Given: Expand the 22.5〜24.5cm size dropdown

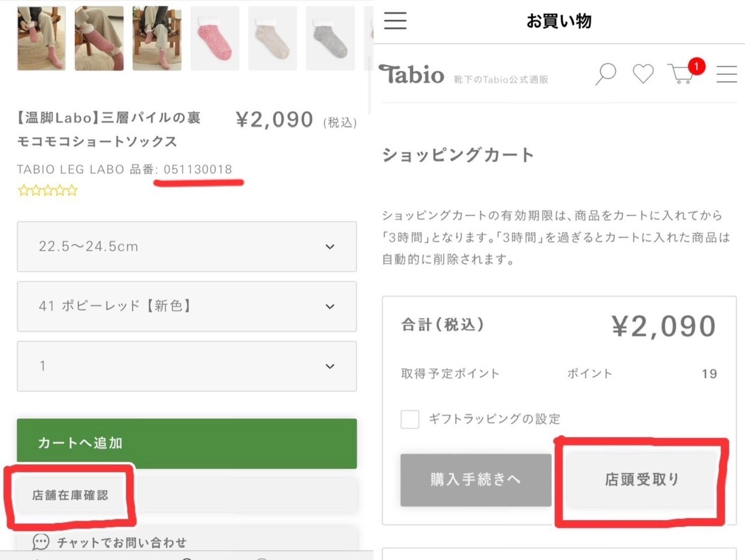Looking at the screenshot, I should pyautogui.click(x=186, y=247).
